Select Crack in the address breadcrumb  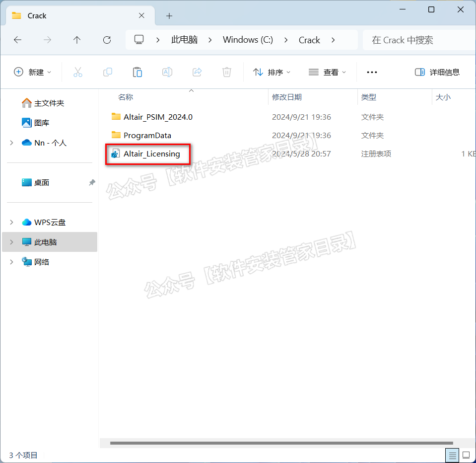tap(309, 40)
